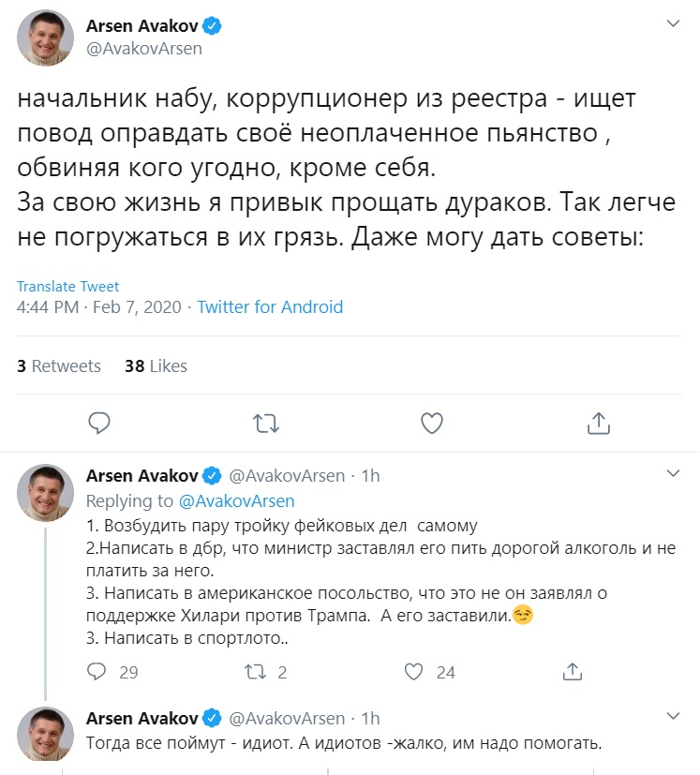This screenshot has height=775, width=700.
Task: Open the main tweet options chevron
Action: 673,21
